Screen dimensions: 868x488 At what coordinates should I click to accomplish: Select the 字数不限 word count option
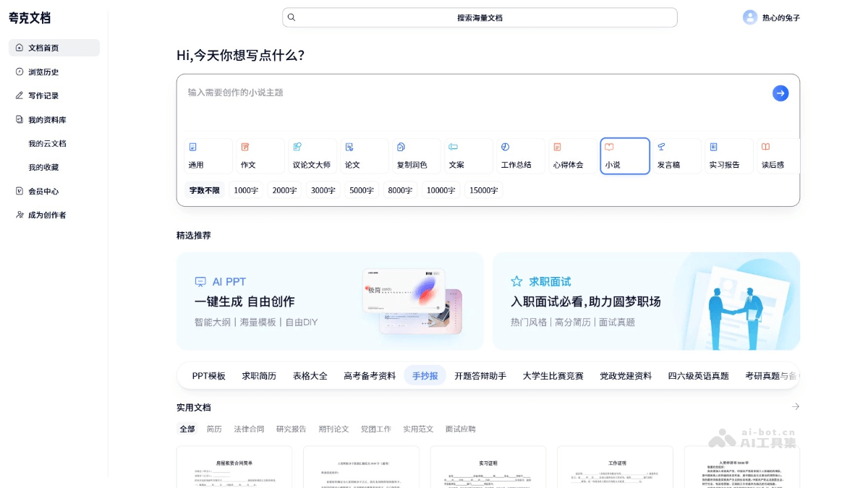204,191
